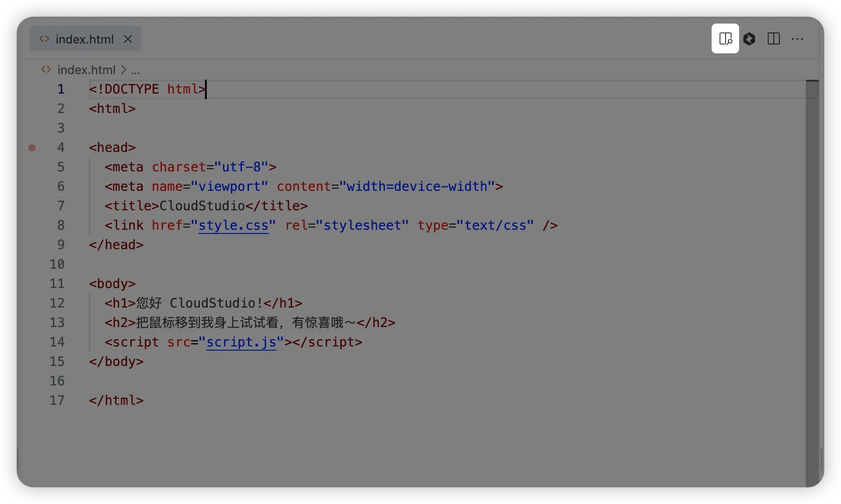Expand the breadcrumb ellipsis symbol list
Screen dimensions: 841x504
[x=135, y=70]
